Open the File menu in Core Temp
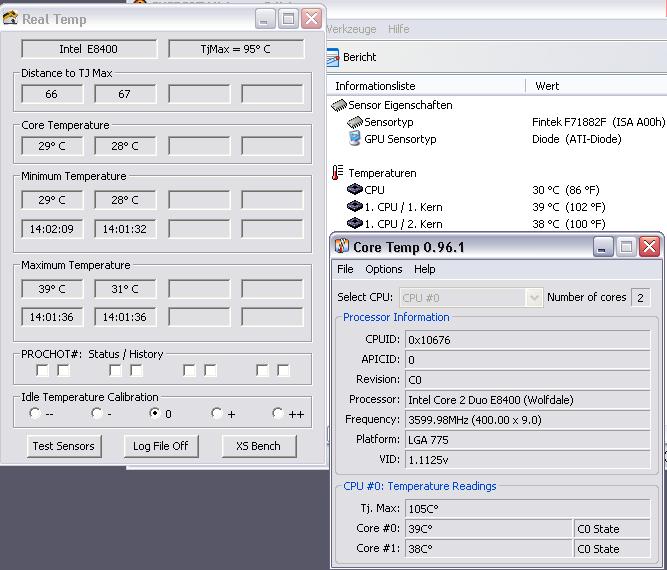 coord(345,269)
